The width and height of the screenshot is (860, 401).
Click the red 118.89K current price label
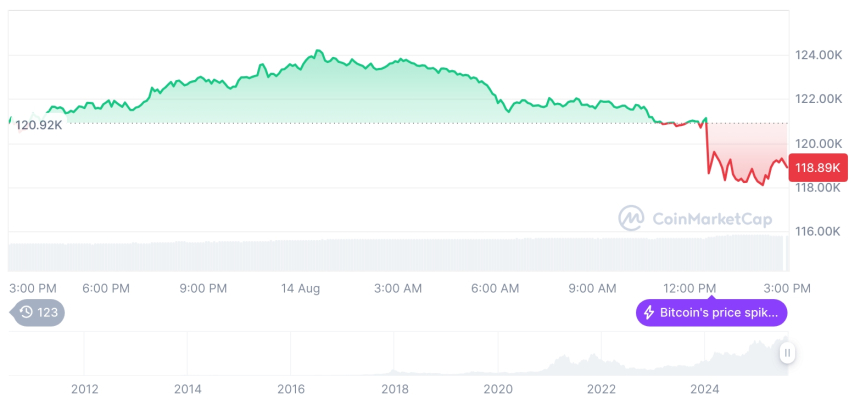(x=818, y=167)
